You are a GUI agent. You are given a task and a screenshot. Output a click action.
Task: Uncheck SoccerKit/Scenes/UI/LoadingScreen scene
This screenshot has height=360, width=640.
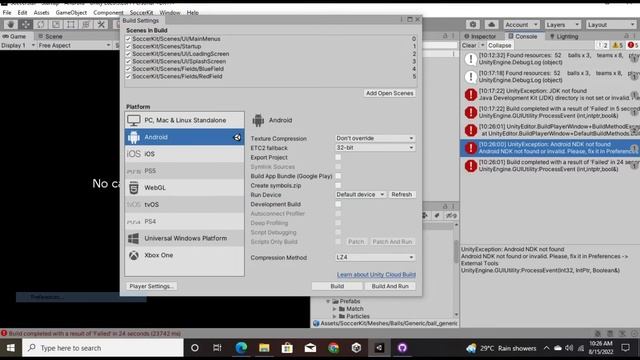click(128, 54)
